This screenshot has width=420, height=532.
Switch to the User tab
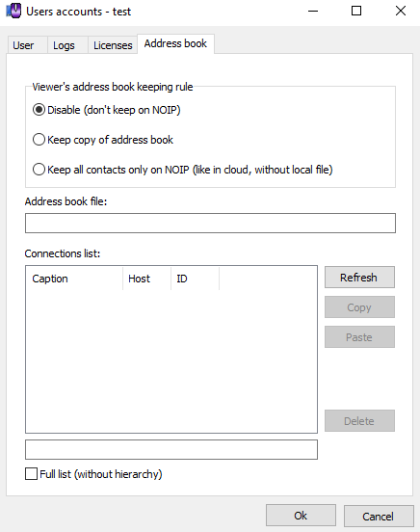27,45
